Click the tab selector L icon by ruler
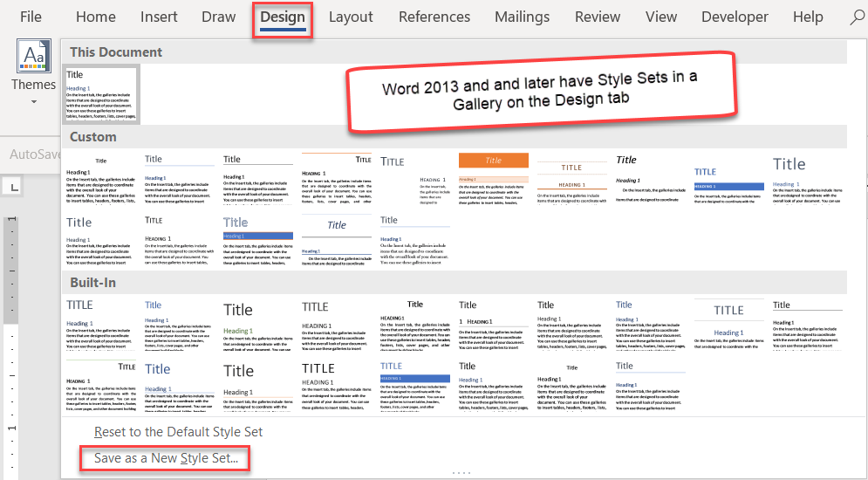 pos(14,187)
